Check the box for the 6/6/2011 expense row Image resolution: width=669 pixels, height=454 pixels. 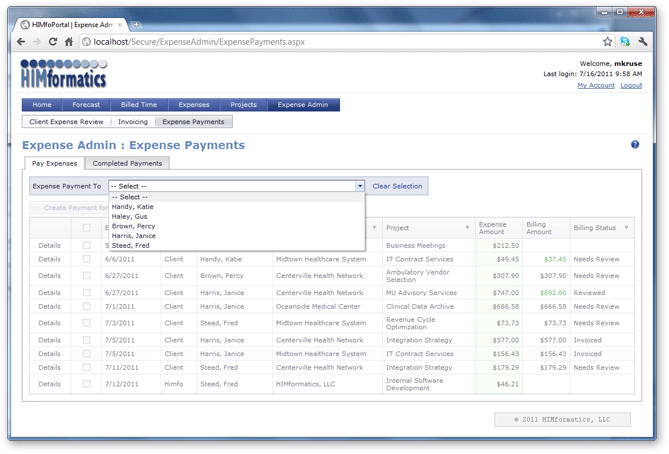click(86, 259)
